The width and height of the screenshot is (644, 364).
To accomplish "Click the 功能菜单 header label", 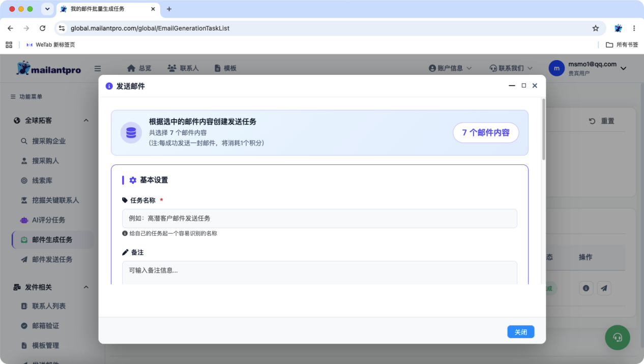I will click(x=31, y=97).
